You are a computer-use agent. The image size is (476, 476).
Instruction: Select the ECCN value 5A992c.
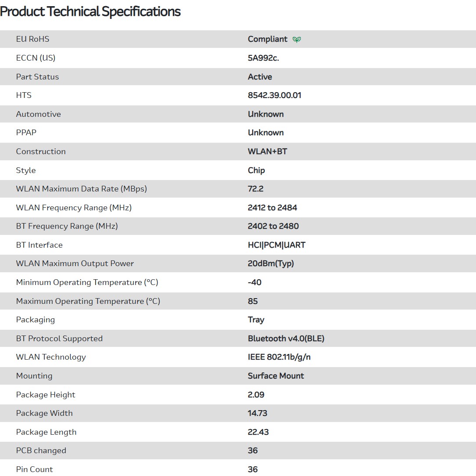click(x=263, y=58)
